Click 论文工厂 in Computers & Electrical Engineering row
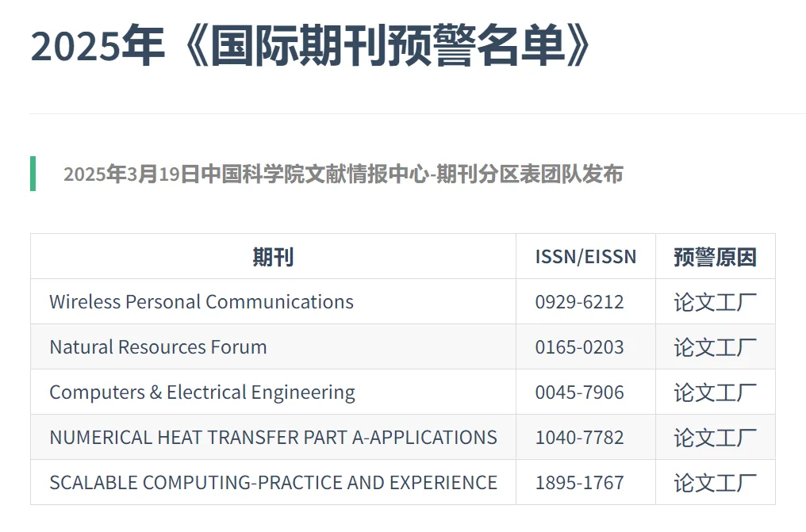This screenshot has width=806, height=532. (x=715, y=392)
